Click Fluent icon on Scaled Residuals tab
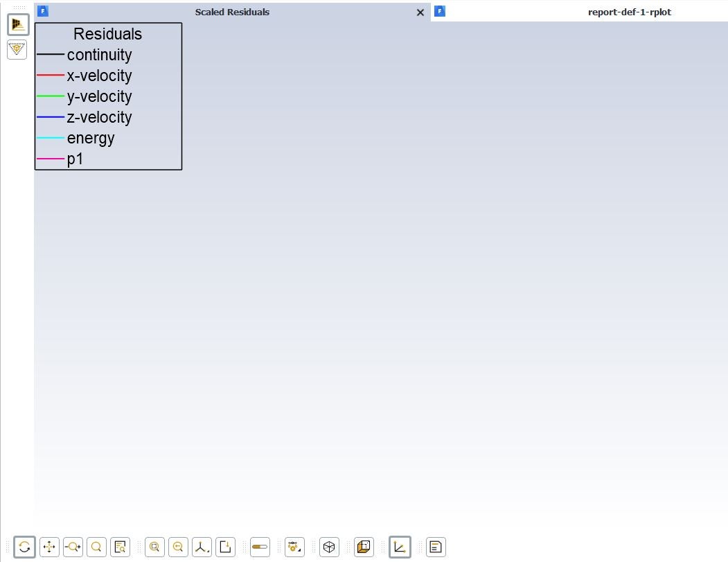Screen dimensions: 728x562 point(43,11)
